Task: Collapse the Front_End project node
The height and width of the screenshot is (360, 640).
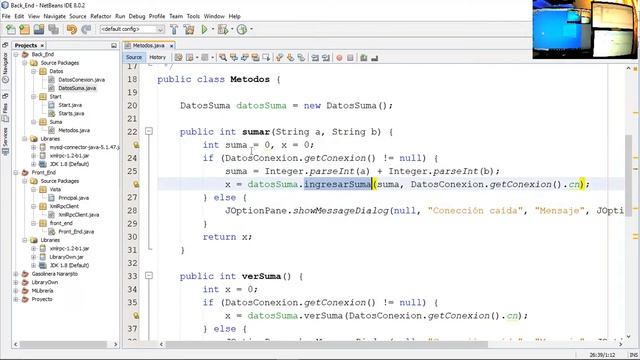Action: coord(16,173)
